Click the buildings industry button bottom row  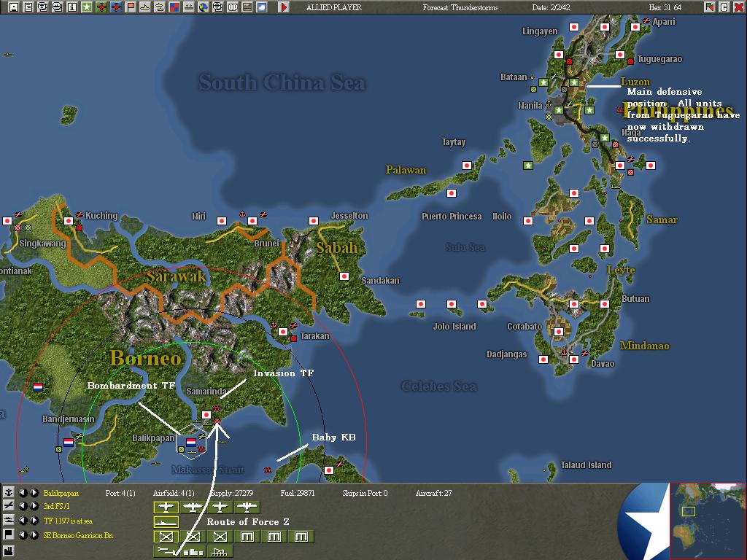(193, 551)
